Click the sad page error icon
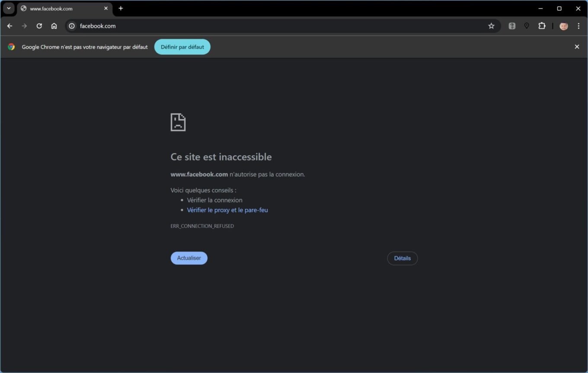This screenshot has width=588, height=373. tap(178, 122)
